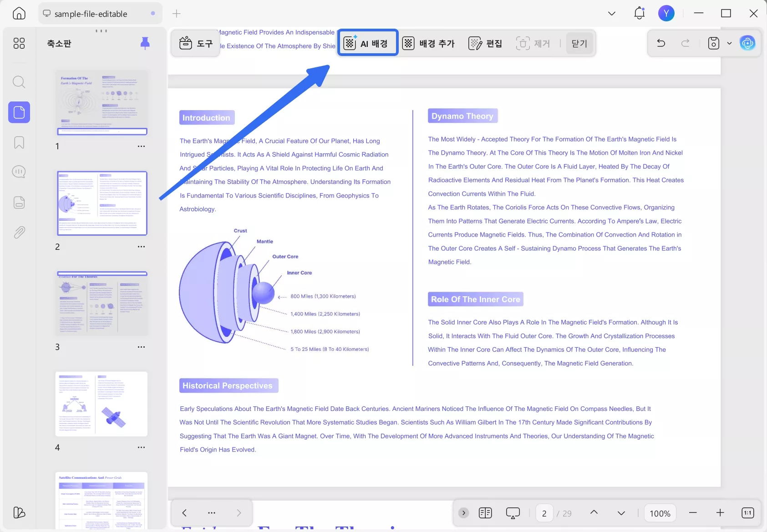The width and height of the screenshot is (767, 532).
Task: Select the page thumbnails sidebar icon
Action: [x=19, y=112]
